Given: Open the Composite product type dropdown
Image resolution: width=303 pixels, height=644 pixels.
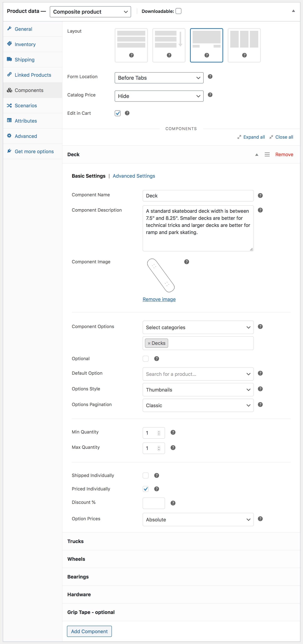Looking at the screenshot, I should click(90, 12).
